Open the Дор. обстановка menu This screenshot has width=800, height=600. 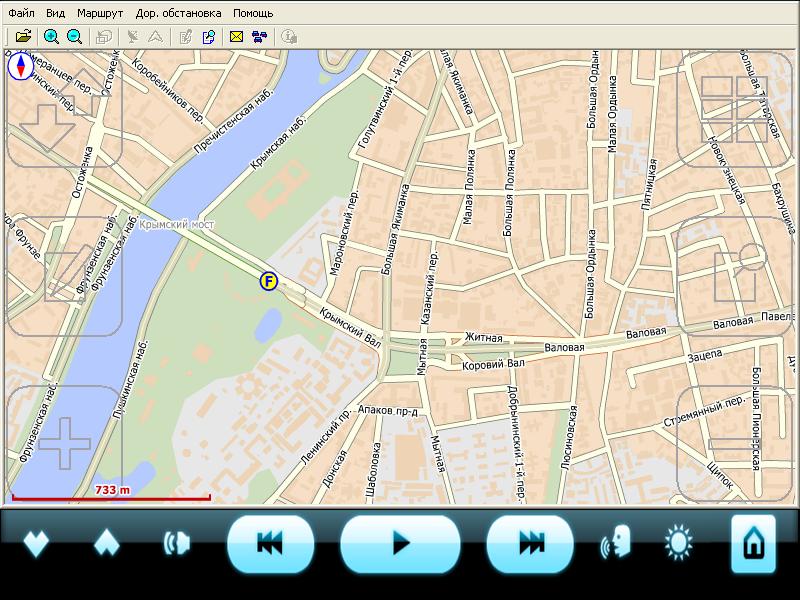click(178, 14)
